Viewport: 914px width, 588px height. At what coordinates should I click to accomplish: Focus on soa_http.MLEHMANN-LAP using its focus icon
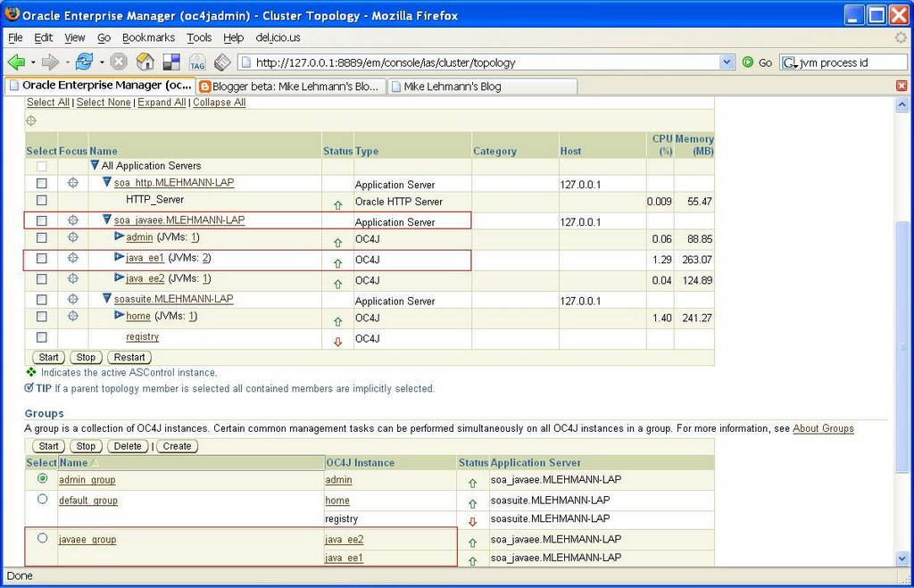click(73, 182)
